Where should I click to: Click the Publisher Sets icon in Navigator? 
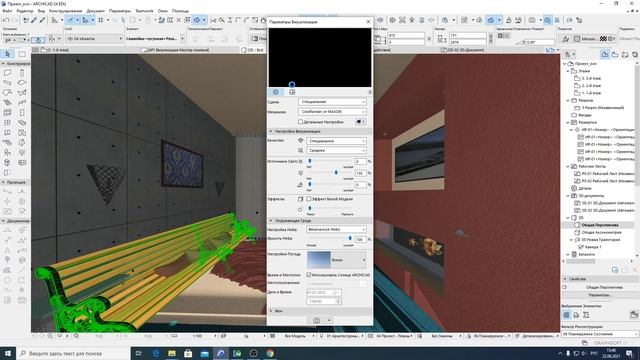[635, 54]
